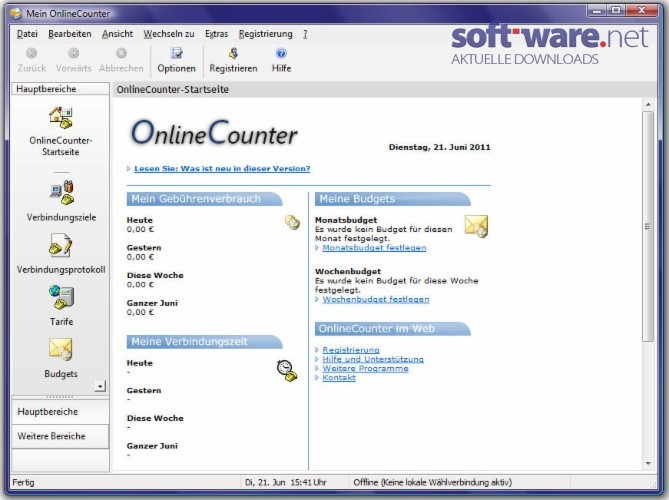Expand sidebar list with small down arrow

(x=100, y=386)
